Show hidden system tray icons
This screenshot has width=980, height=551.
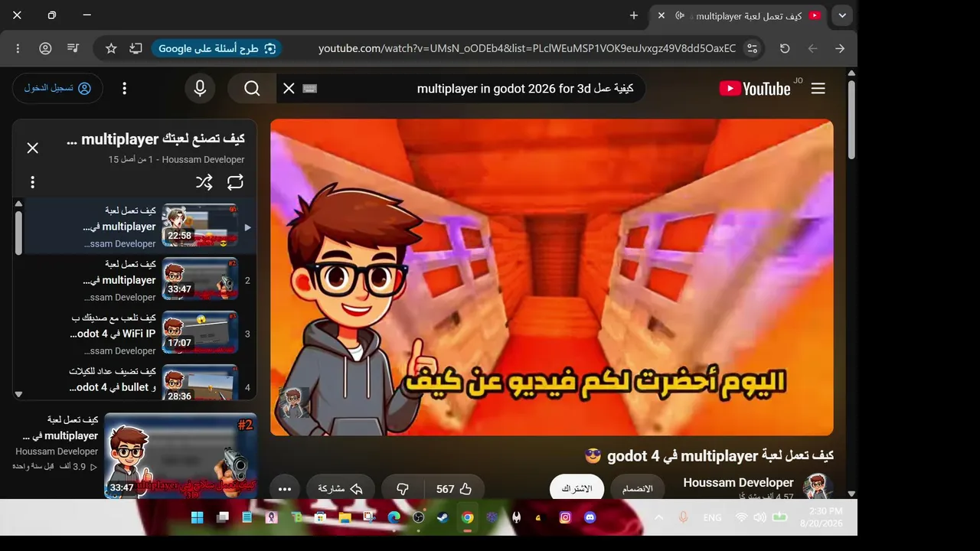click(658, 517)
